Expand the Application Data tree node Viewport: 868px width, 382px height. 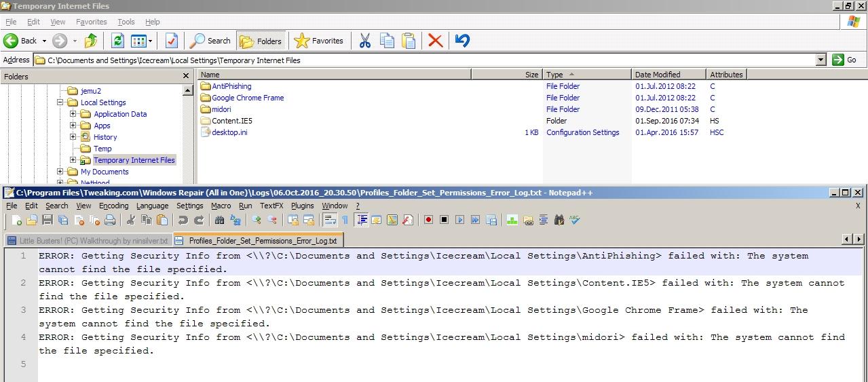point(73,114)
